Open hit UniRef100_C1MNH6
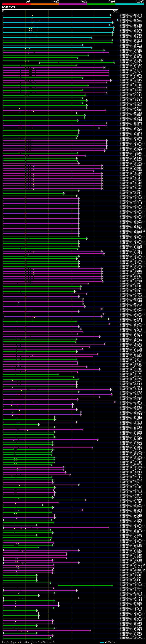The height and width of the screenshot is (644, 146). pyautogui.click(x=131, y=55)
